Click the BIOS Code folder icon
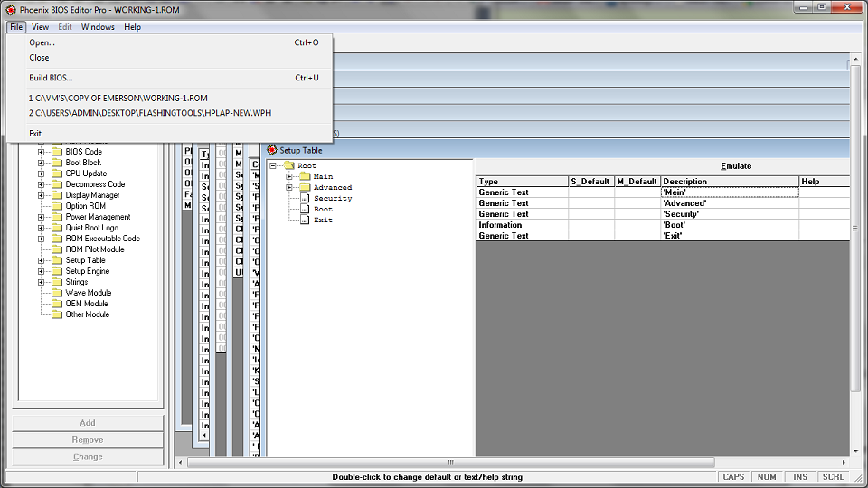The image size is (868, 488). click(x=56, y=152)
